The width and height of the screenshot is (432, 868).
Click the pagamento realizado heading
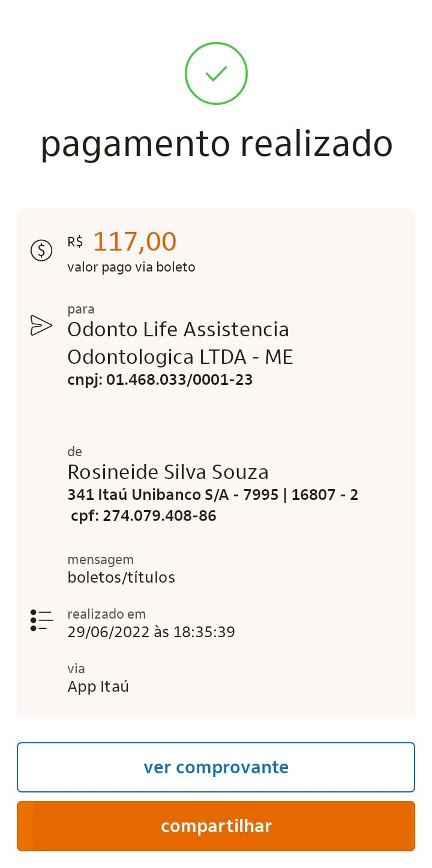point(216,144)
